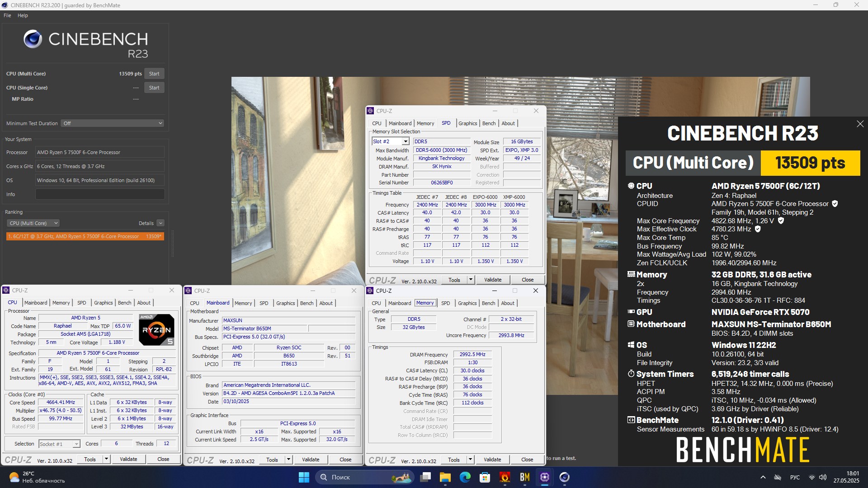Image resolution: width=868 pixels, height=488 pixels.
Task: Open the File menu in Cinebench
Action: [x=7, y=15]
